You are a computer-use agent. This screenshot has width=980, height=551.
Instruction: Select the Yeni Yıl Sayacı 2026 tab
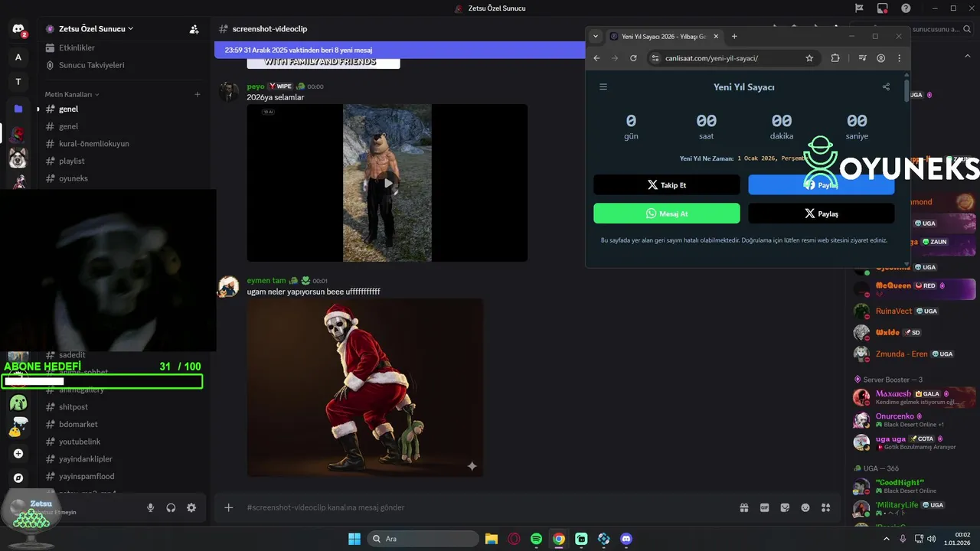pyautogui.click(x=664, y=36)
